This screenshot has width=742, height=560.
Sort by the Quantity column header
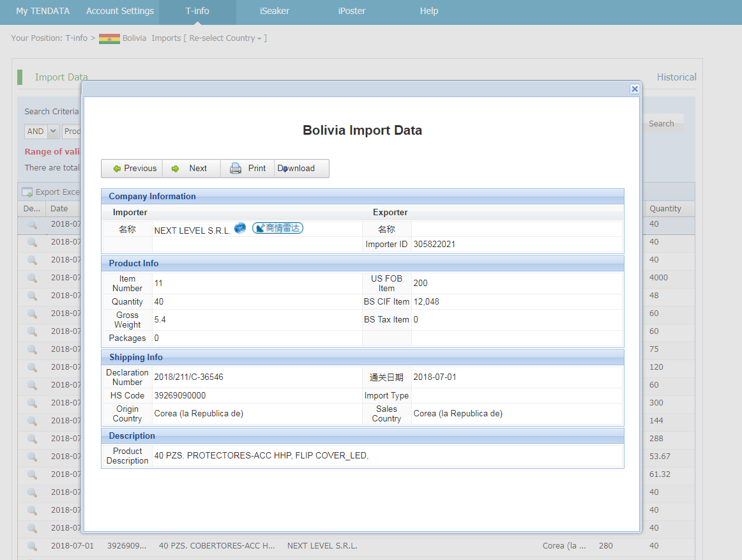(665, 209)
